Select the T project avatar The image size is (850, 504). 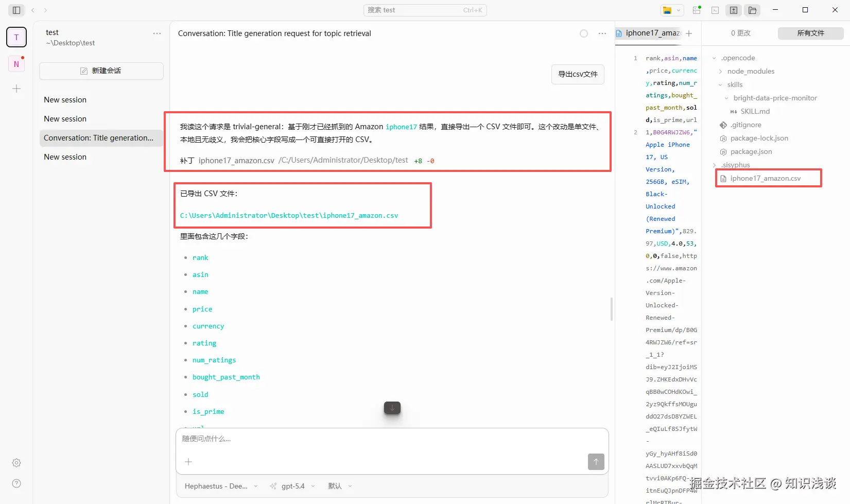pyautogui.click(x=16, y=37)
